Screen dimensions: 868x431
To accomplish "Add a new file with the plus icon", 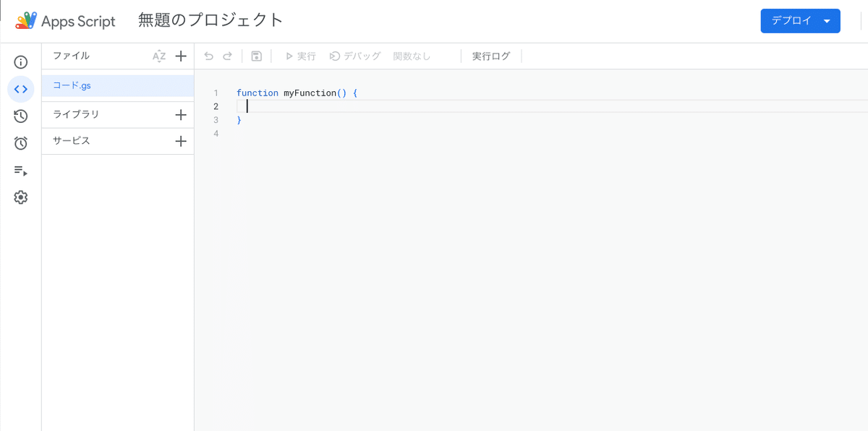I will click(181, 56).
